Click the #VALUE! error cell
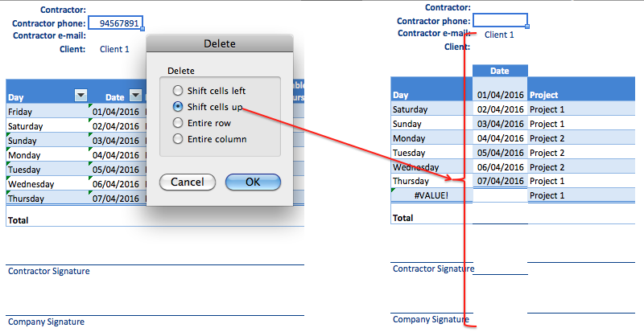The height and width of the screenshot is (332, 644). pos(431,195)
